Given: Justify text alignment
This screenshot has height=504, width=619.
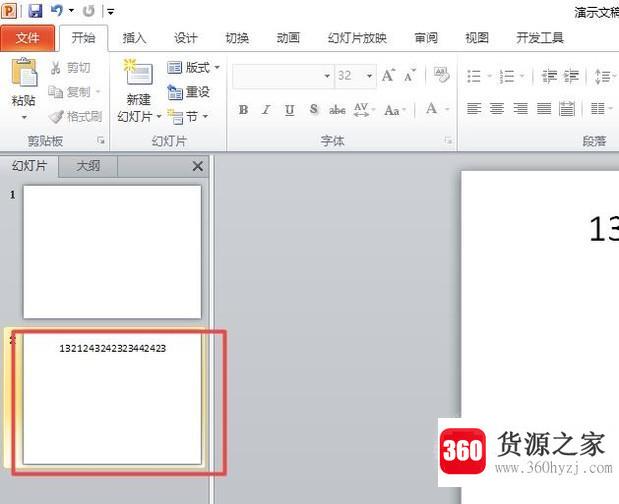Looking at the screenshot, I should click(544, 108).
